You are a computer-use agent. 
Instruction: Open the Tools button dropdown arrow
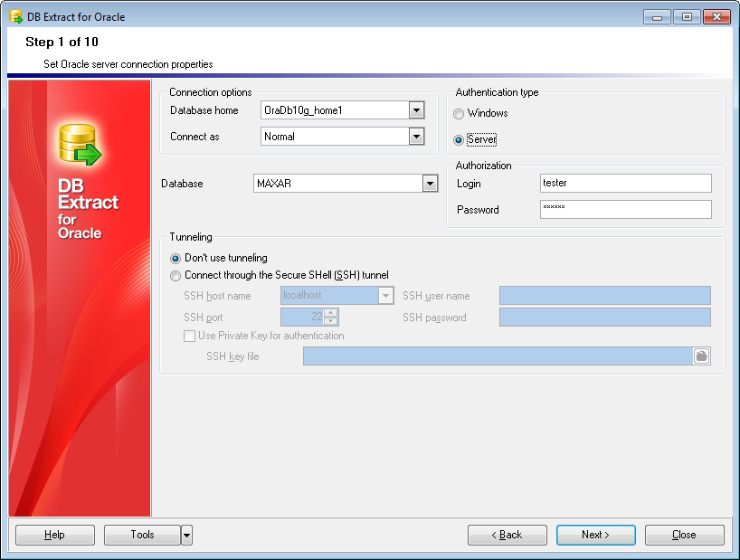[x=187, y=535]
